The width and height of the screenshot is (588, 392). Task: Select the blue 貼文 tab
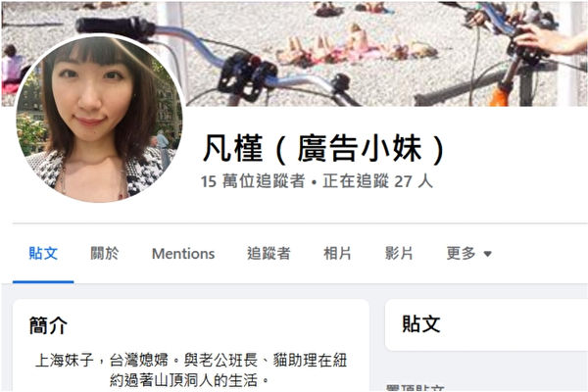(x=43, y=254)
